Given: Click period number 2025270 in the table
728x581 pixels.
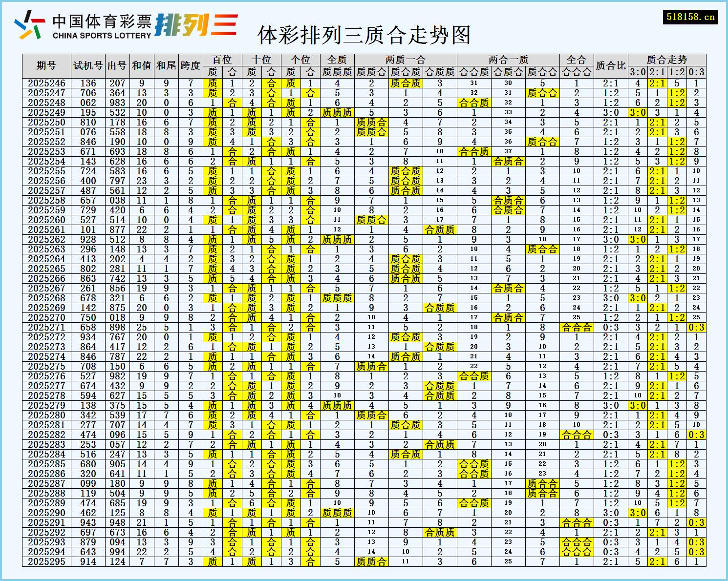Looking at the screenshot, I should (x=46, y=317).
